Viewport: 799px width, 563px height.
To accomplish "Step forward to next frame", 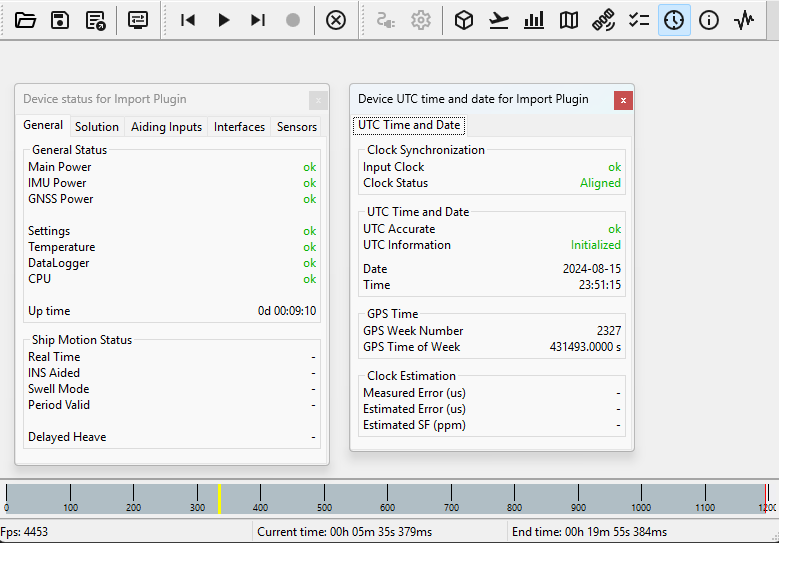I will [258, 20].
